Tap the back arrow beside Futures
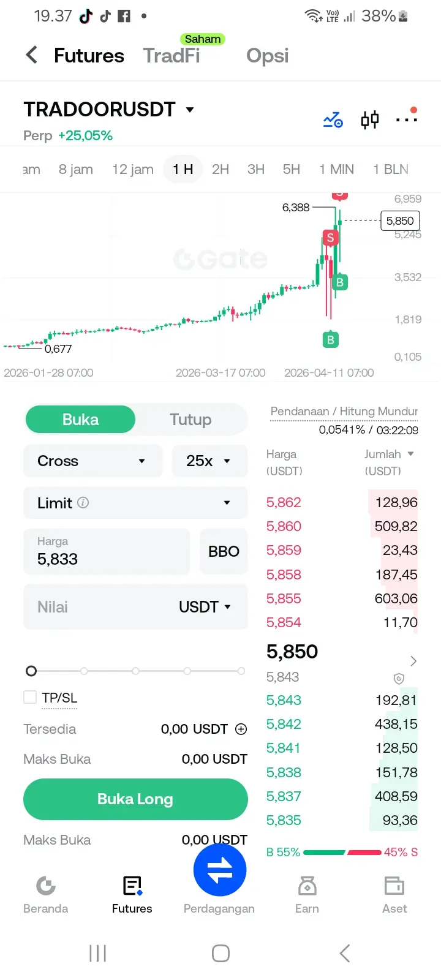 (32, 55)
